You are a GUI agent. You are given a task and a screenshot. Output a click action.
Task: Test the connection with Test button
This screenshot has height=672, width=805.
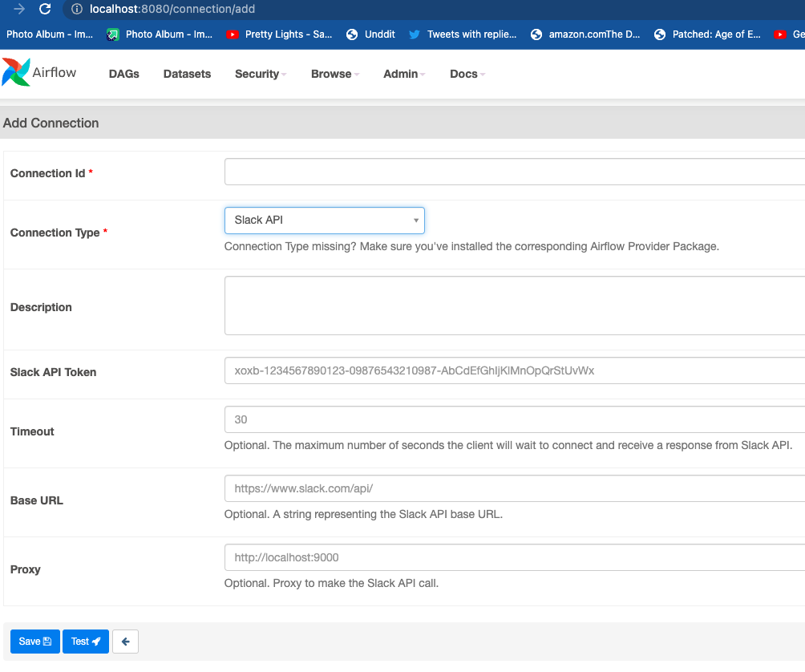click(x=86, y=642)
